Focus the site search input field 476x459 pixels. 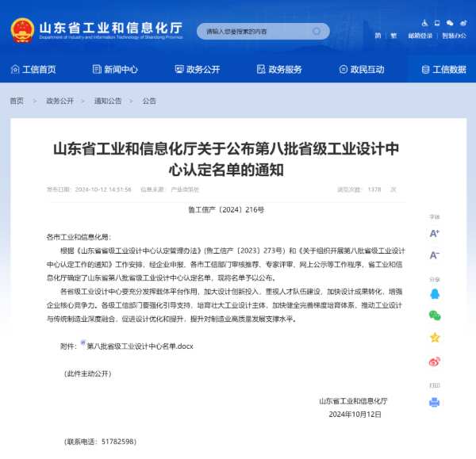(263, 31)
